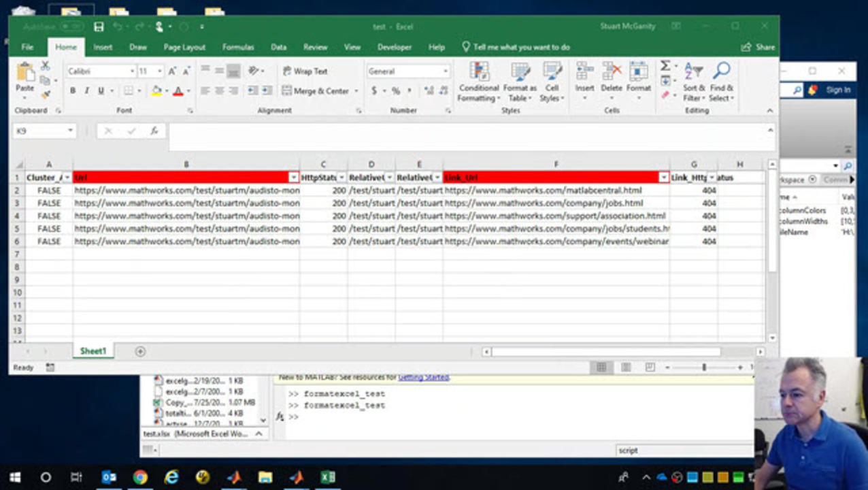Viewport: 868px width, 490px height.
Task: Toggle Middle Align vertical alignment
Action: (220, 71)
